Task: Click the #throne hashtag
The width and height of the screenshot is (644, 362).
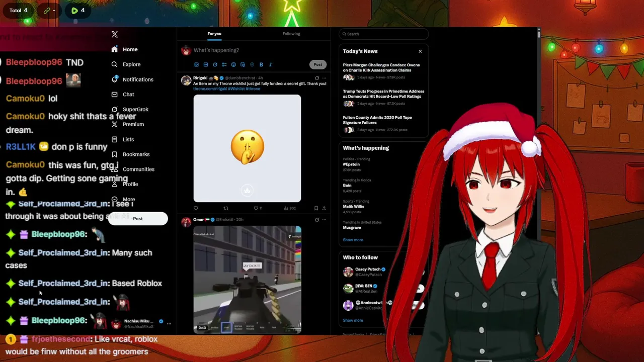Action: coord(253,88)
